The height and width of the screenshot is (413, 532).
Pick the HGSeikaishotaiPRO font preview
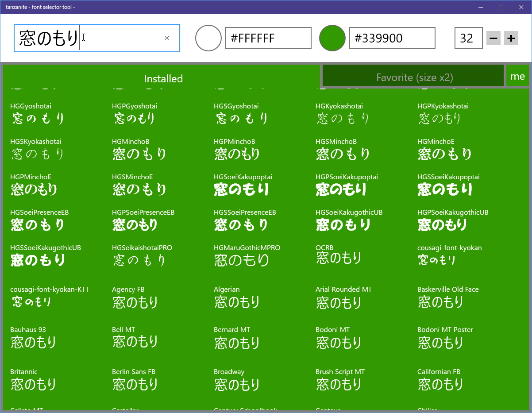pyautogui.click(x=142, y=255)
